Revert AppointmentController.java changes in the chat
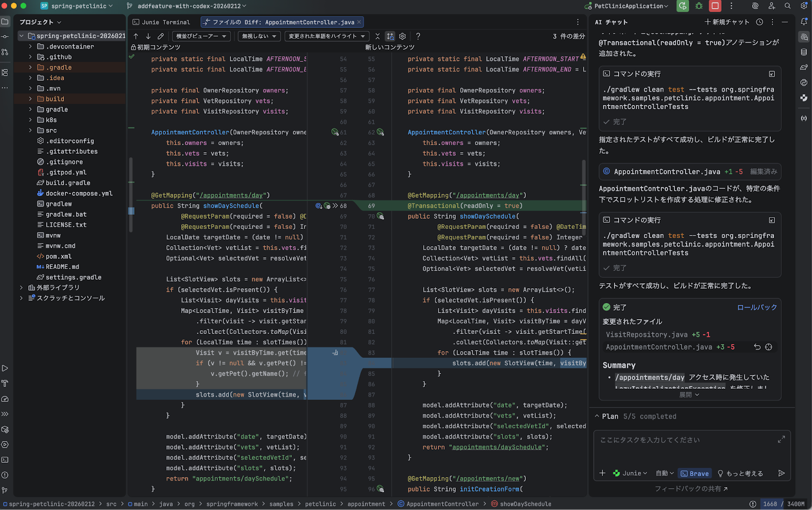This screenshot has height=510, width=812. [757, 347]
